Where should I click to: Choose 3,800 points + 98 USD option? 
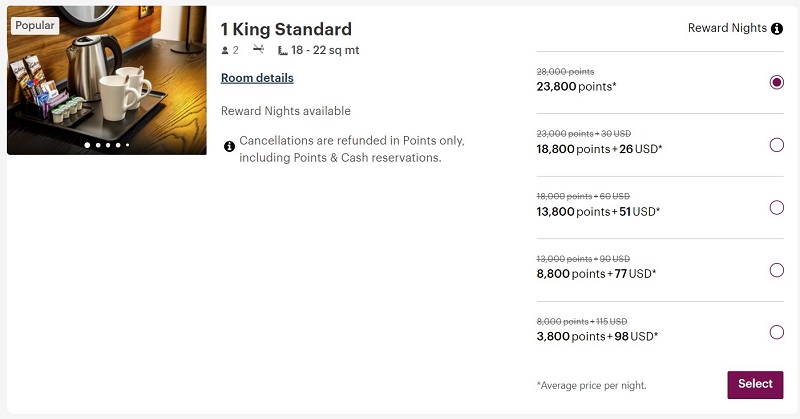pyautogui.click(x=777, y=332)
